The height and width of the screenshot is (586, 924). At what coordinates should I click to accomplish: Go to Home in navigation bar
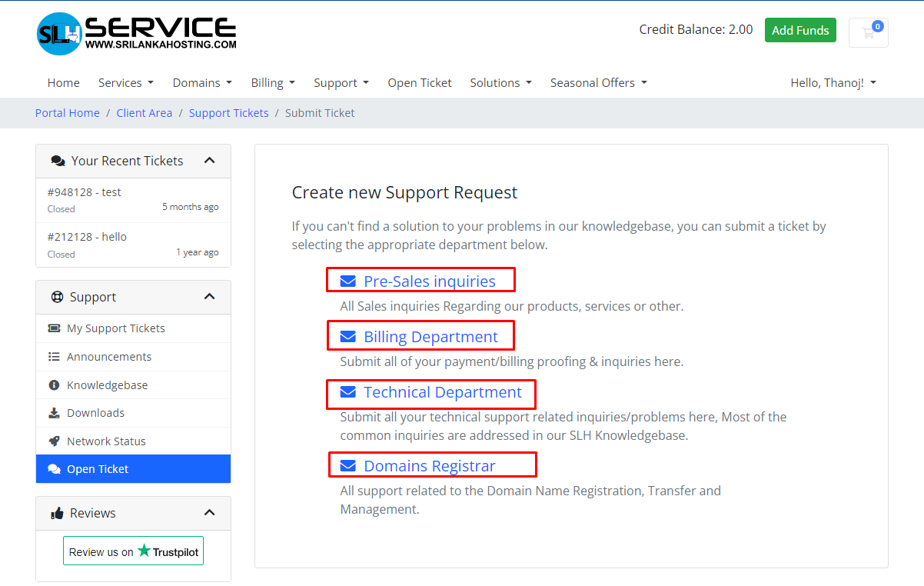[x=63, y=82]
